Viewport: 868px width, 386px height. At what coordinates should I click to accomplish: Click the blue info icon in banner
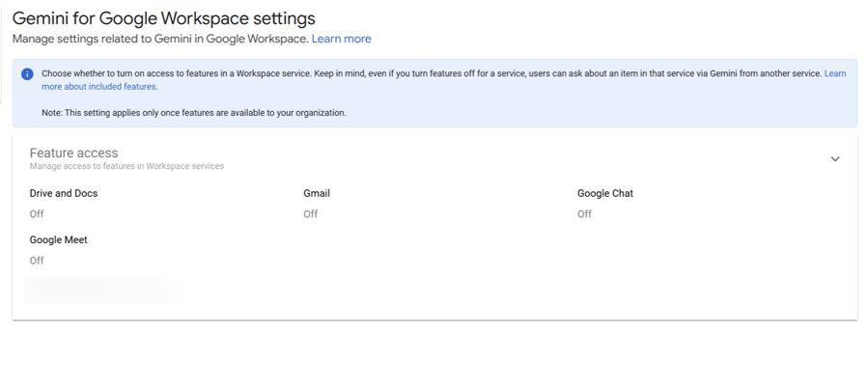pyautogui.click(x=27, y=74)
